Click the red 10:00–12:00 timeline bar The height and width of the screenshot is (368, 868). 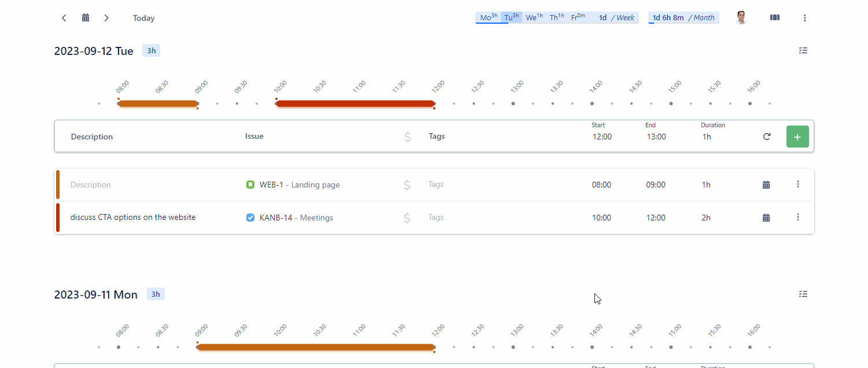tap(355, 104)
